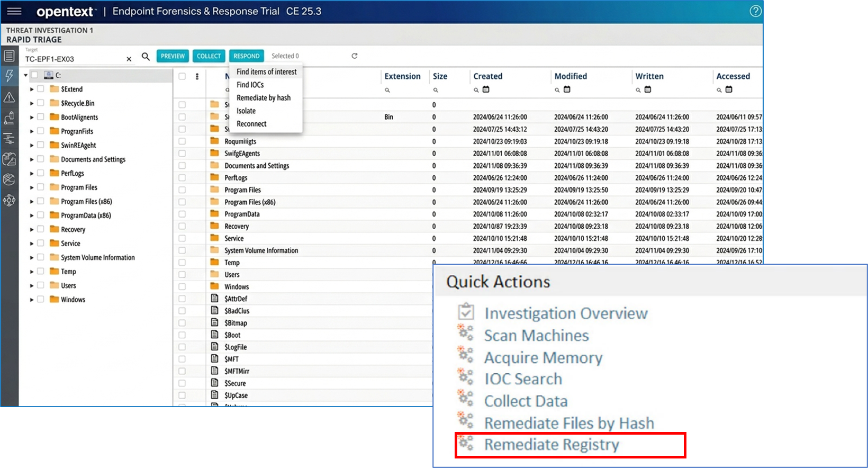Open the IOC Search quick action
868x468 pixels.
[523, 379]
